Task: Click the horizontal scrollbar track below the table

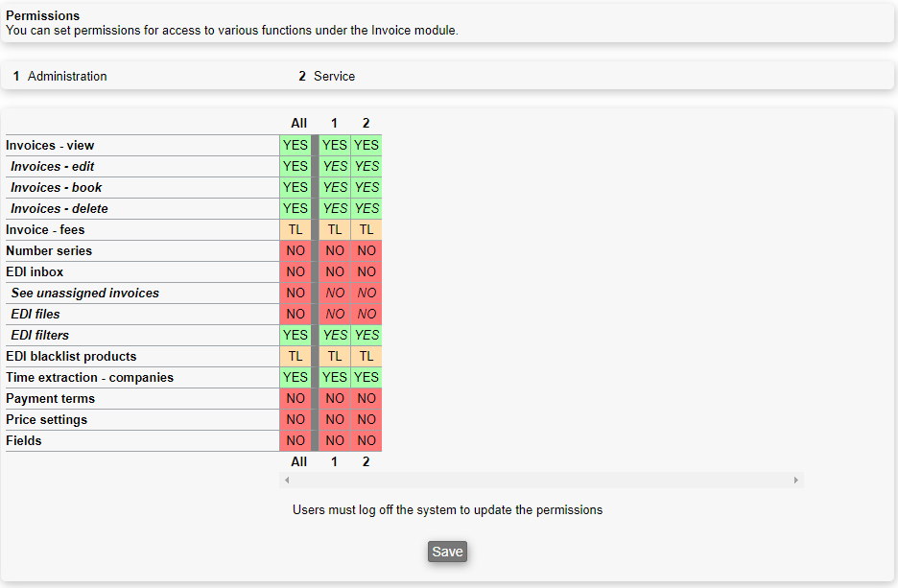Action: [540, 480]
